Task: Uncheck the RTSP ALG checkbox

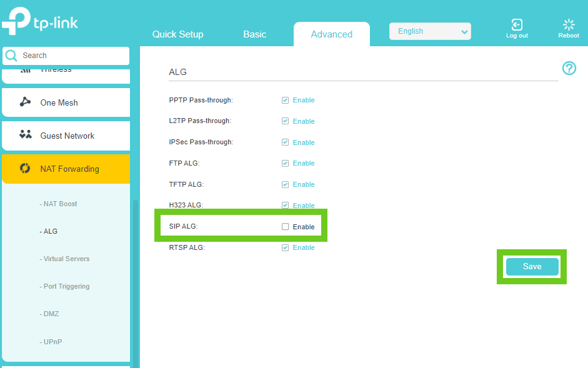Action: [286, 247]
